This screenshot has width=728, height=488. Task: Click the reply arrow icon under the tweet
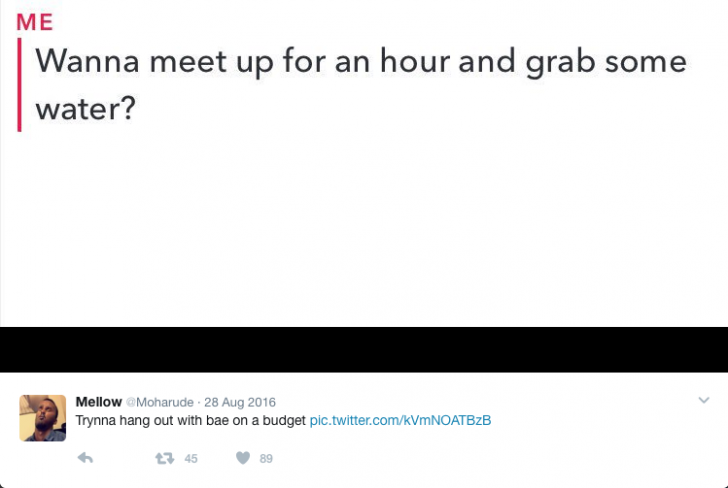(x=85, y=458)
